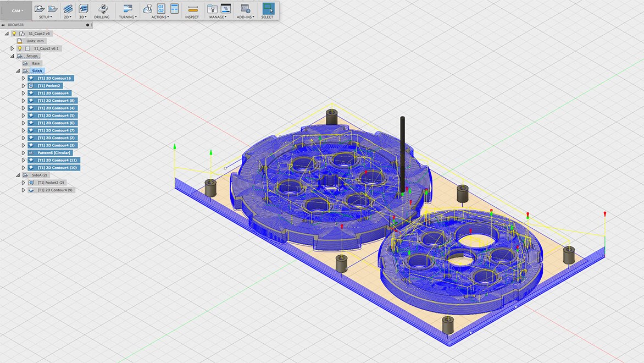Click the 3D milling toolpath icon
Screen dimensions: 644x363
coord(84,9)
